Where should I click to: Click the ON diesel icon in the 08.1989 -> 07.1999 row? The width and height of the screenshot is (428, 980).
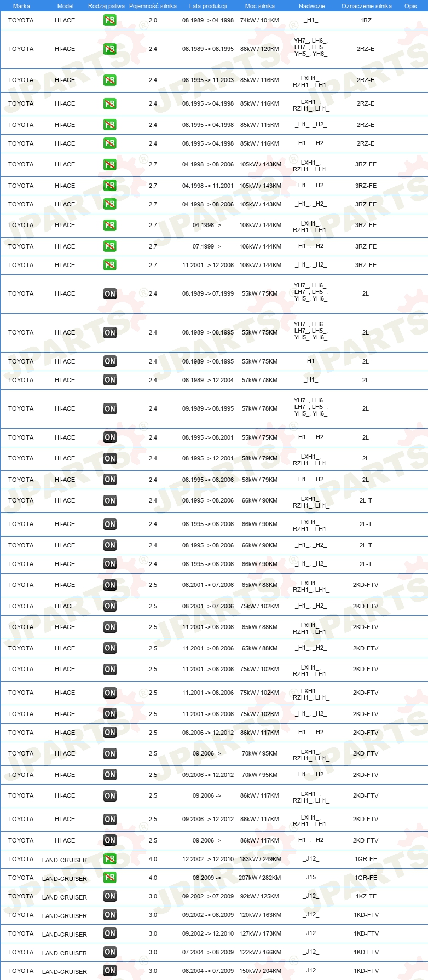coord(110,293)
